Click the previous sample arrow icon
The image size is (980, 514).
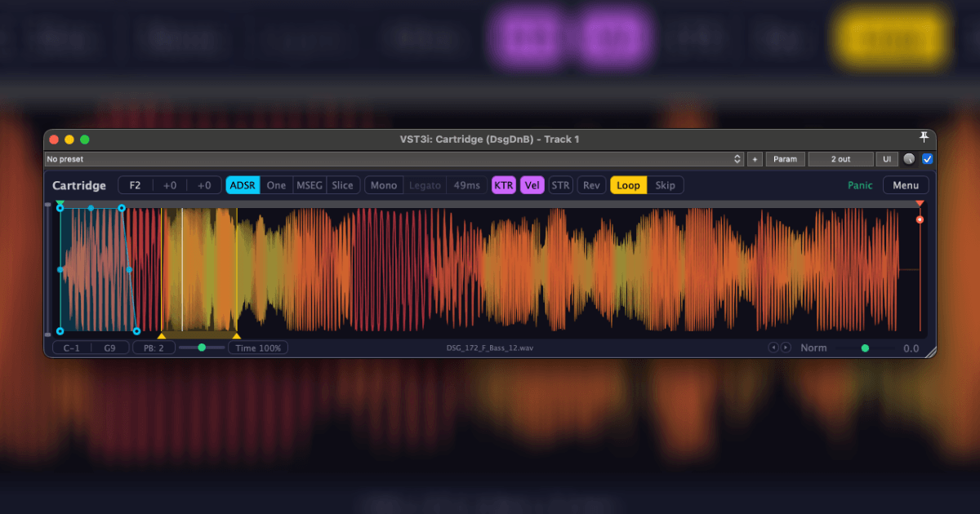coord(773,348)
